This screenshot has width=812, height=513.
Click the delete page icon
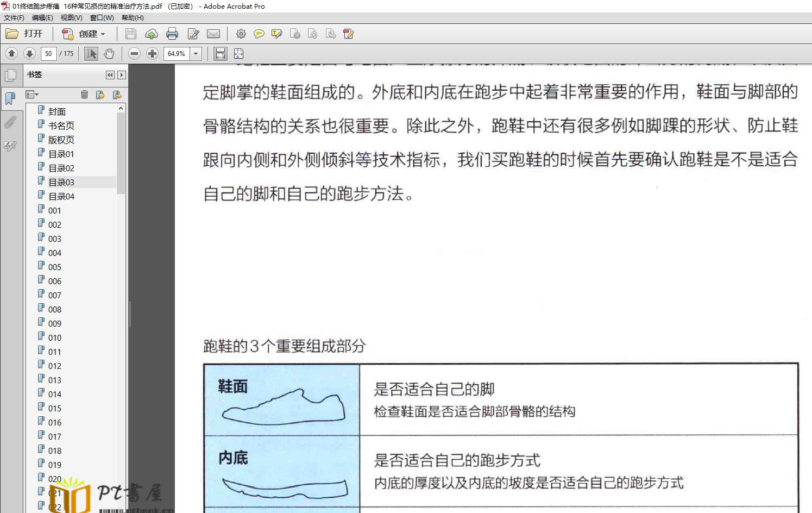(295, 34)
